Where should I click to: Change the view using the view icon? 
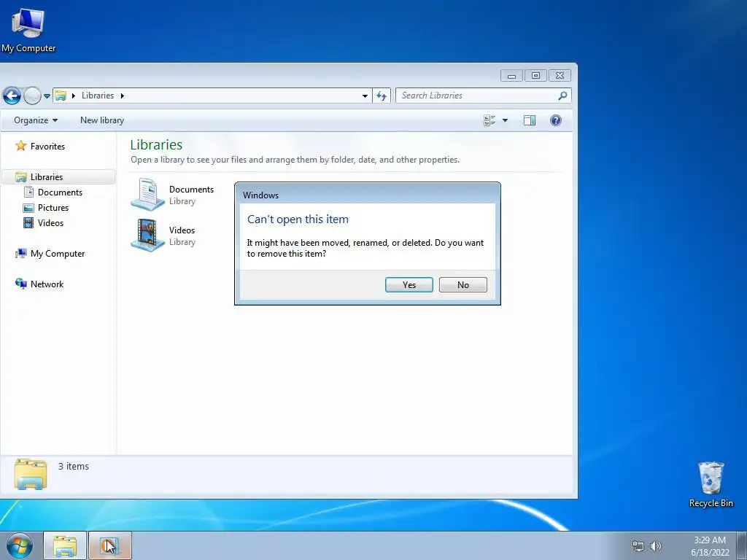click(x=489, y=120)
